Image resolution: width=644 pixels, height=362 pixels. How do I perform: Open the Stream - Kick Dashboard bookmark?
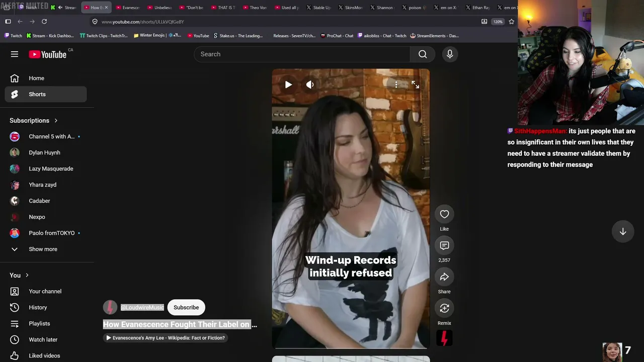(50, 36)
